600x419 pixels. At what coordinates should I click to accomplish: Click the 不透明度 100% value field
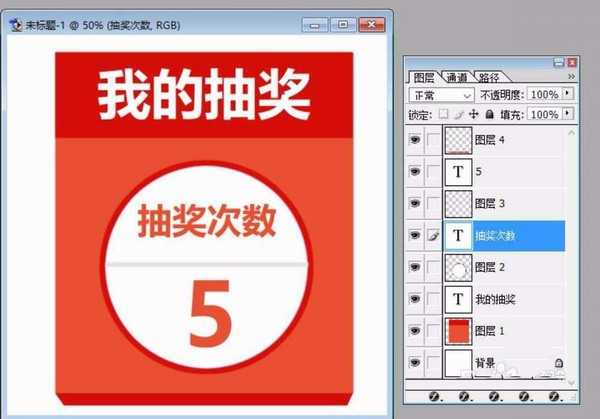(x=545, y=95)
